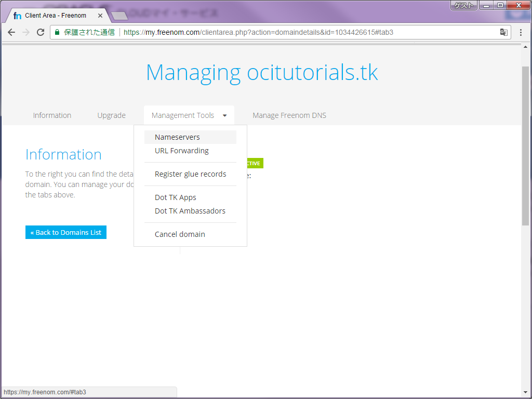Click the browser back arrow
532x399 pixels.
11,32
